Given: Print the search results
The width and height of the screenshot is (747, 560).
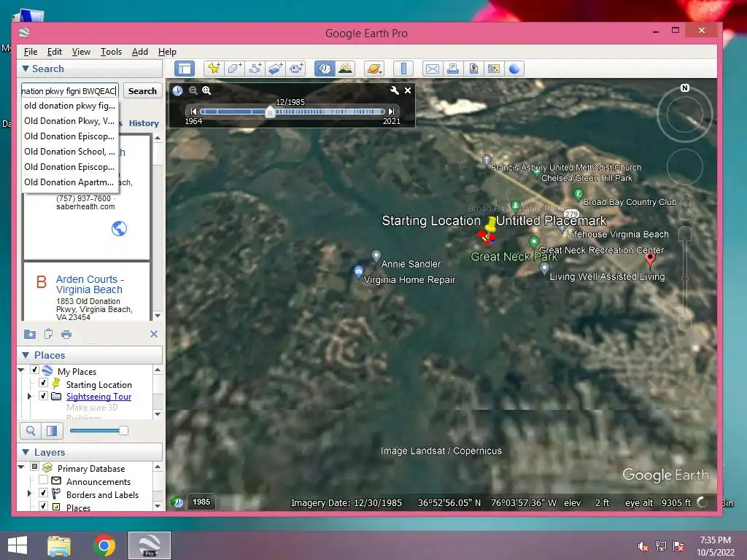Looking at the screenshot, I should tap(66, 334).
